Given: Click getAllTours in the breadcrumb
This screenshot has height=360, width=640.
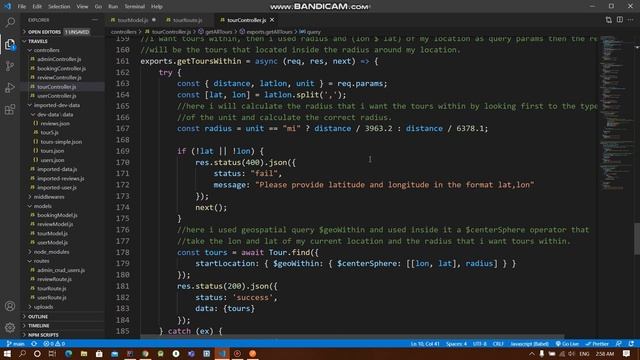Looking at the screenshot, I should 218,32.
